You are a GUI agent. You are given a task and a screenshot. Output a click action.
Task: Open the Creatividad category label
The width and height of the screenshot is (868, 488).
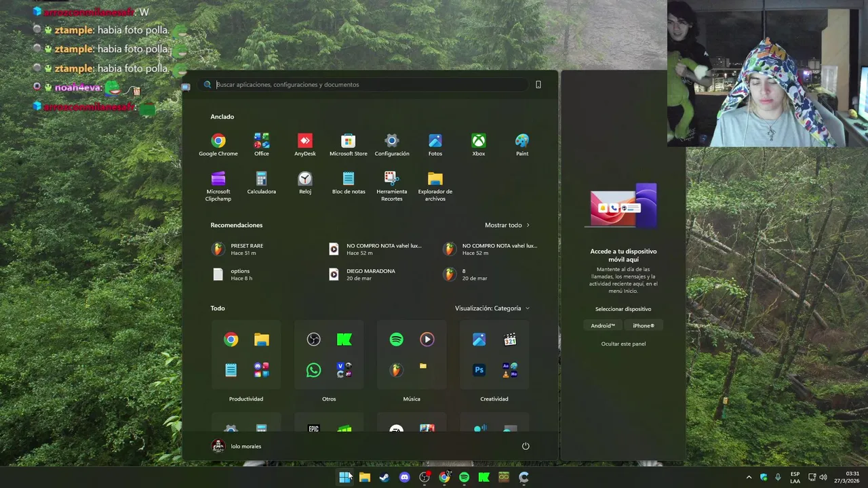(494, 399)
